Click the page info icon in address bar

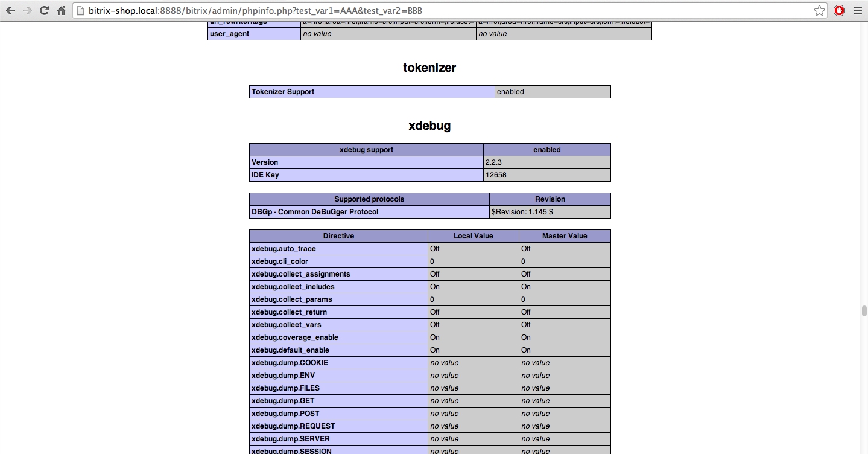pos(81,10)
